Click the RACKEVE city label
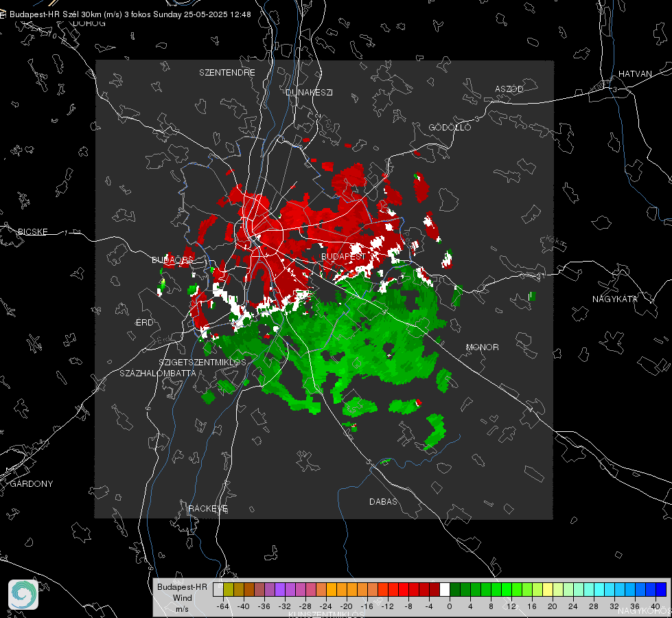 click(x=208, y=509)
